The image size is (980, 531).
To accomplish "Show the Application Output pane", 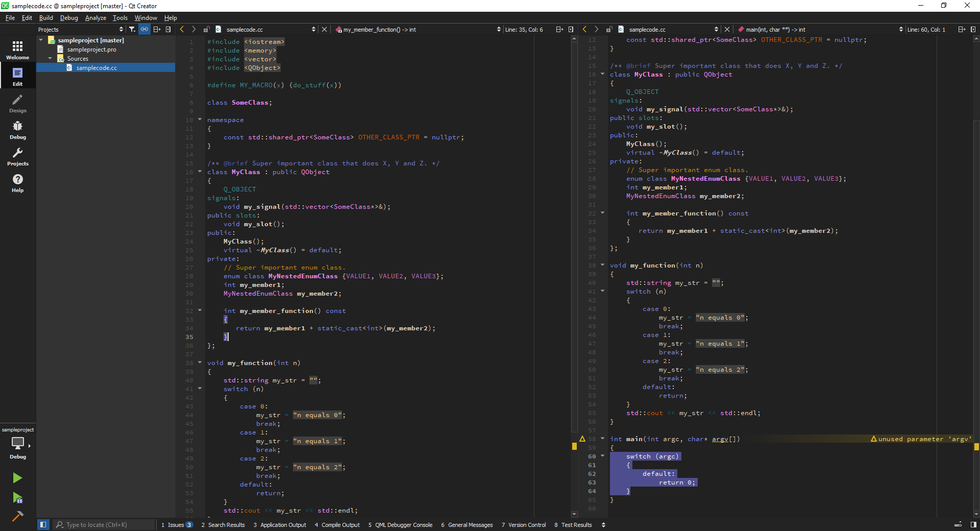I will click(x=280, y=525).
